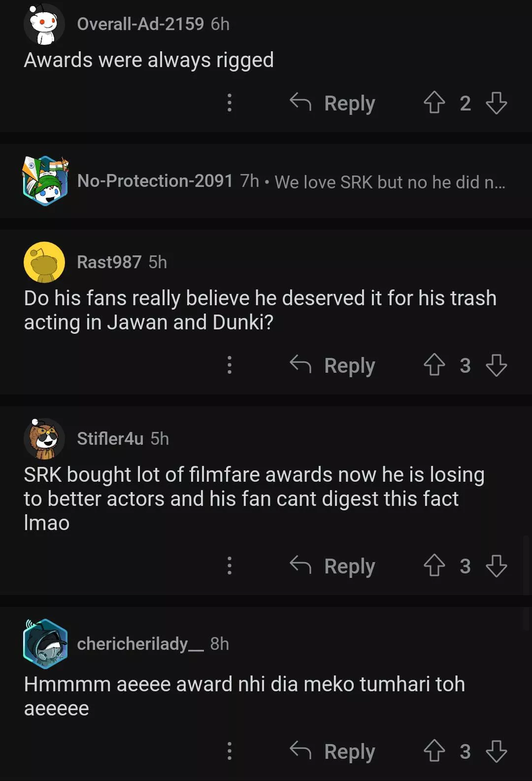Upvote the Overall-Ad-2159 comment
The height and width of the screenshot is (781, 532).
coord(434,103)
